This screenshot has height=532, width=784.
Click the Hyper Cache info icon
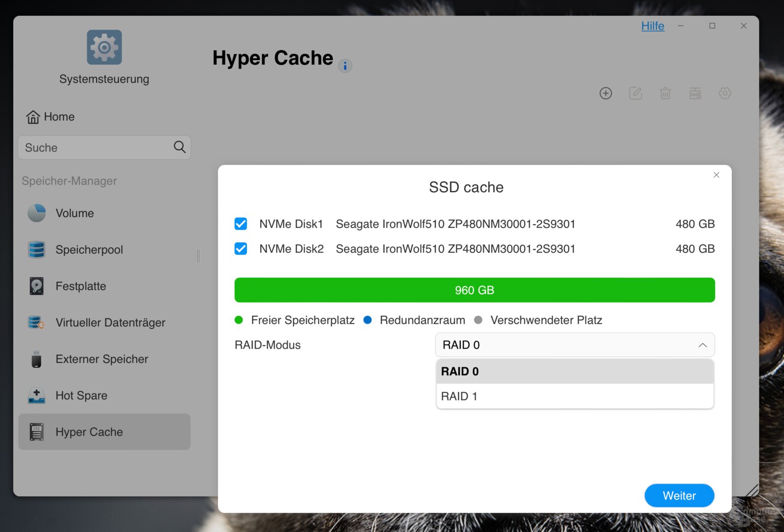pos(345,66)
